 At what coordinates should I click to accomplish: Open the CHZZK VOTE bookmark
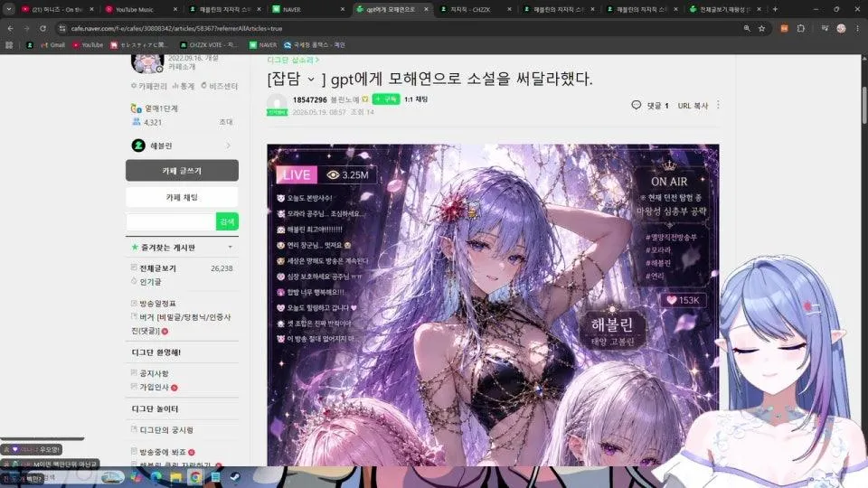coord(209,45)
